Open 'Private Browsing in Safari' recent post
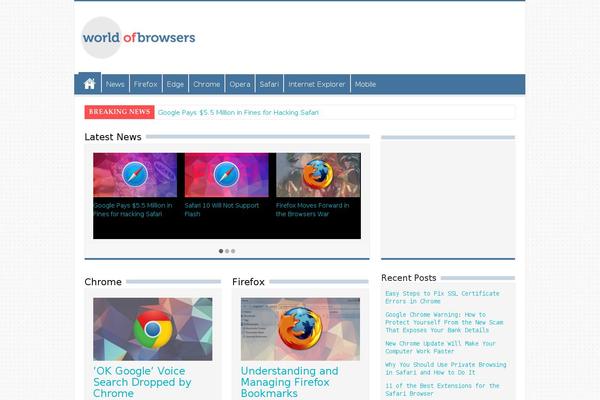600x400 pixels. (446, 368)
